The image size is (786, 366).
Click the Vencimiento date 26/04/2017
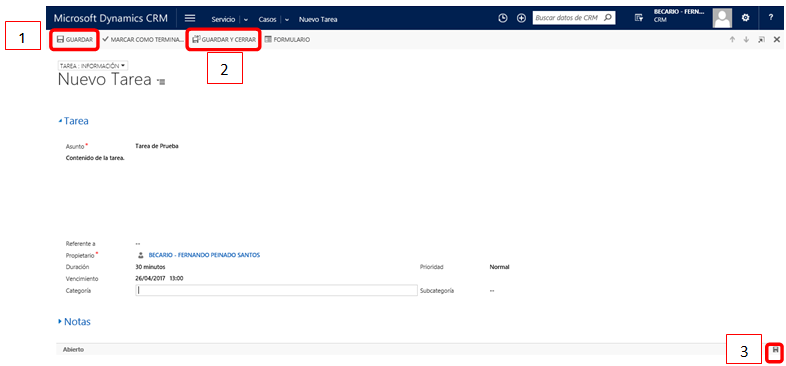(150, 278)
